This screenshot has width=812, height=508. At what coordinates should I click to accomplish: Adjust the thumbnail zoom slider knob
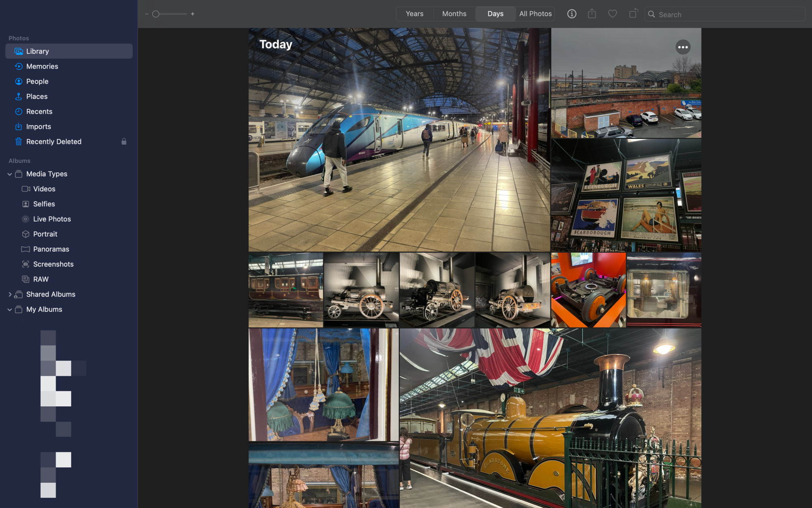(x=155, y=14)
